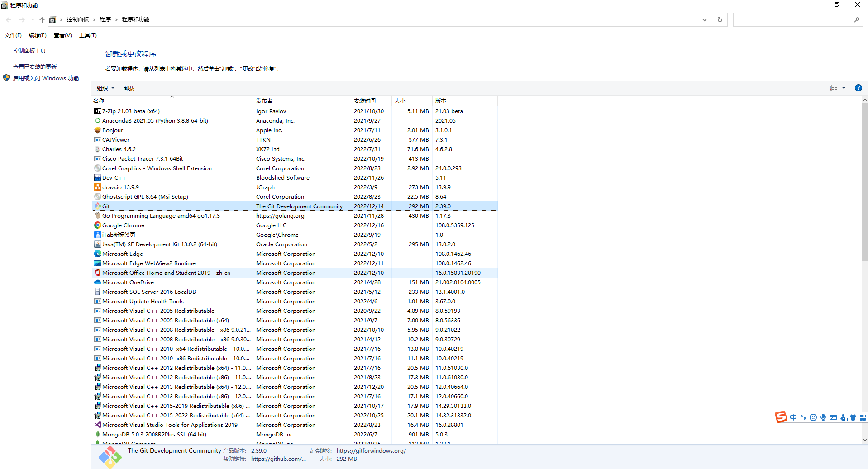Sort by 版本 column header
Viewport: 868px width, 469px height.
pyautogui.click(x=465, y=100)
